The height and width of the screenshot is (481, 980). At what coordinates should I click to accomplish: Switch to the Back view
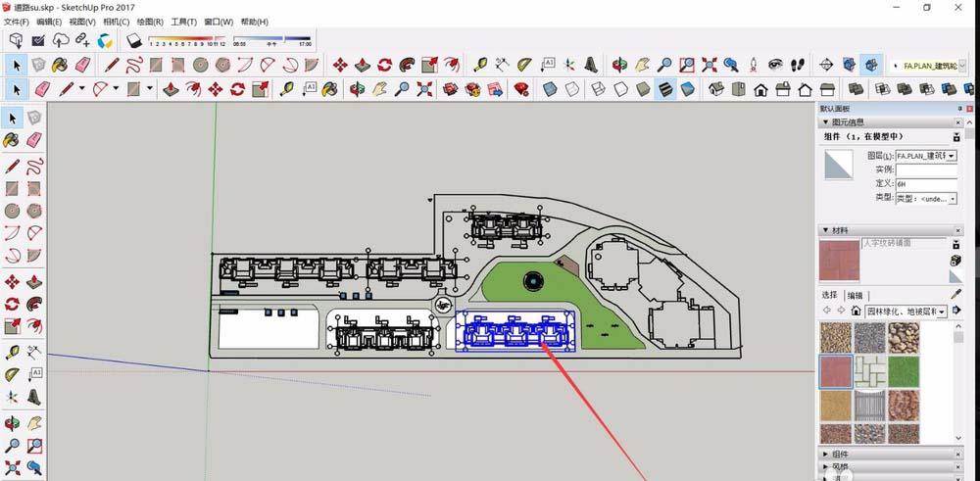[805, 89]
